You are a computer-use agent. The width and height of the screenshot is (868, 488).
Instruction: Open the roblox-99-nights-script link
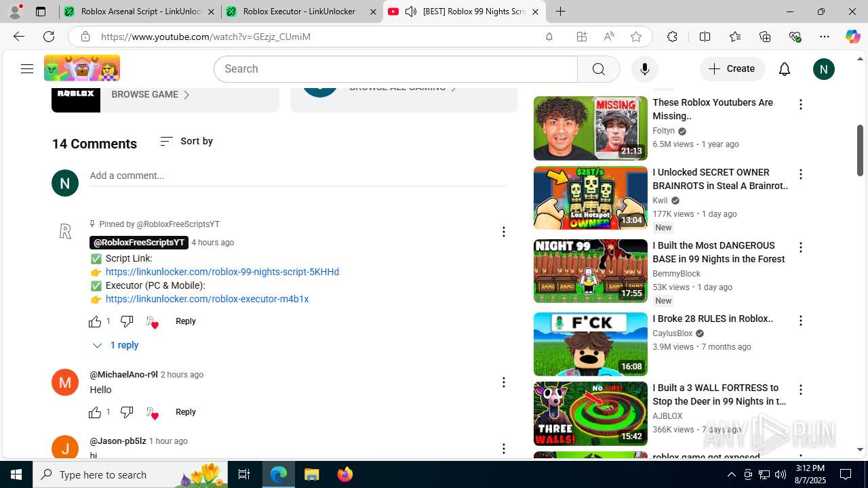click(x=222, y=272)
